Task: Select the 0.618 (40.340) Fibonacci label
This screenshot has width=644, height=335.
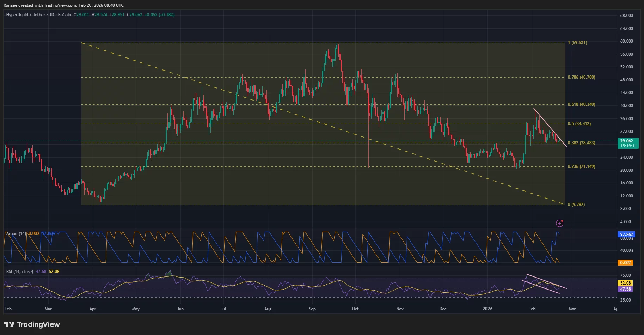Action: coord(582,104)
